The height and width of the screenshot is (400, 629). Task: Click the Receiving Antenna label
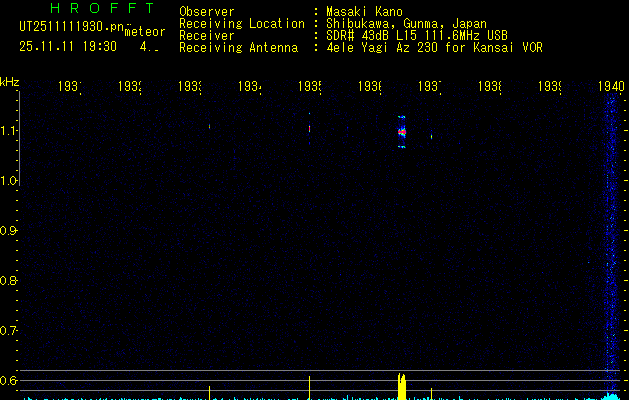pyautogui.click(x=239, y=48)
